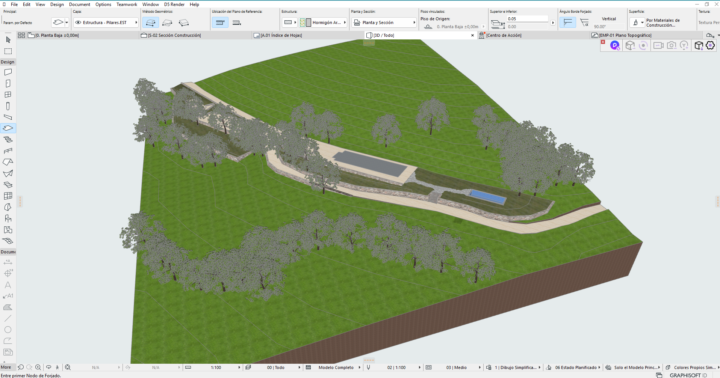Open the Document menu
The width and height of the screenshot is (720, 378).
pos(79,4)
